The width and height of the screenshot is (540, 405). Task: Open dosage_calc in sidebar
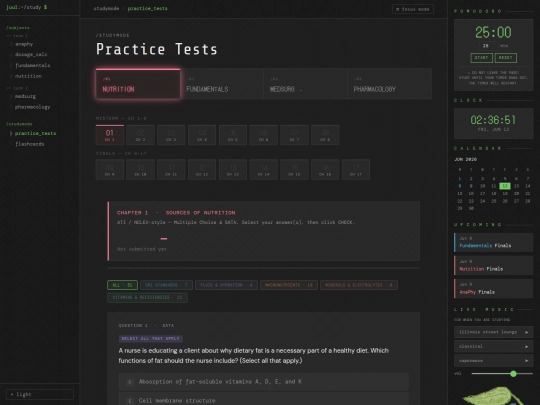point(31,54)
